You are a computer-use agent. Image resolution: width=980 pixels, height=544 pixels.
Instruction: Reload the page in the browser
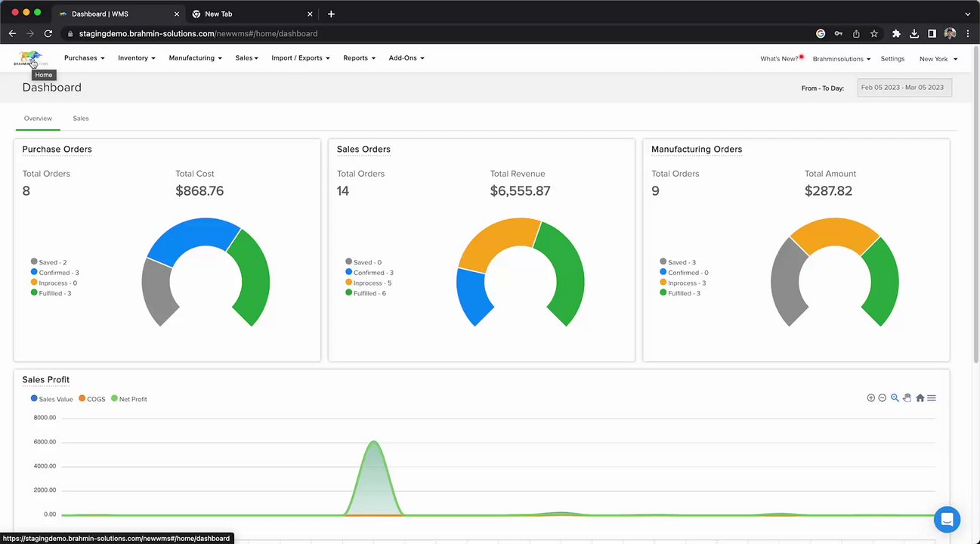[48, 34]
